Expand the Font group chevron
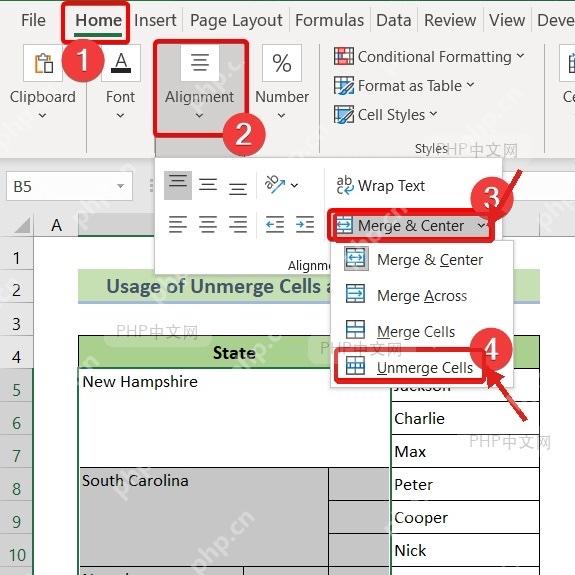Viewport: 575px width, 575px height. point(120,116)
